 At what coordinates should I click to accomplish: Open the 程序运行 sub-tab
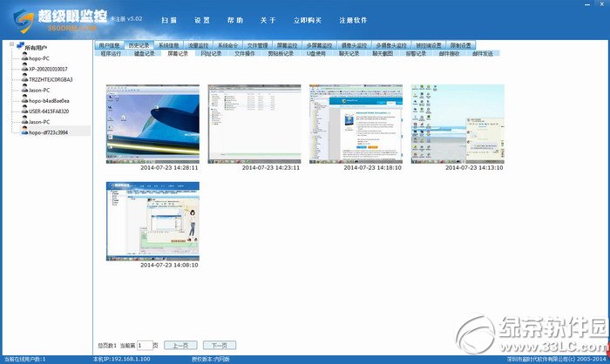pos(111,53)
